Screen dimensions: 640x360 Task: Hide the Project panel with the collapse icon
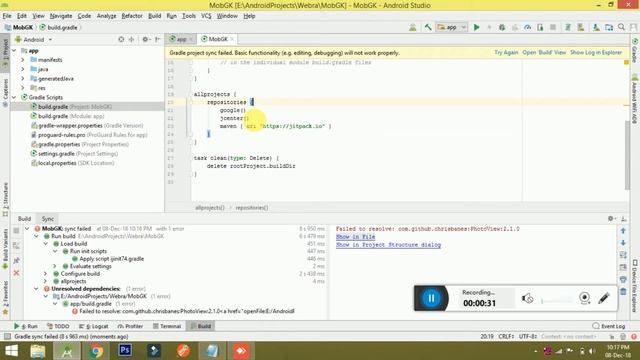coord(158,40)
